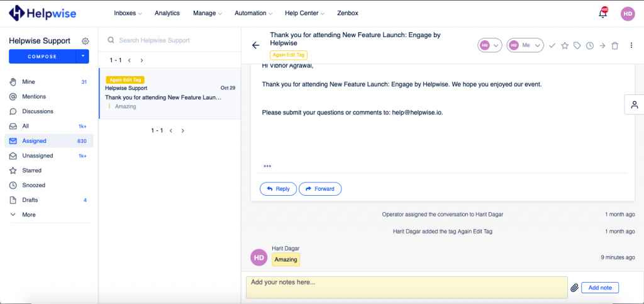Viewport: 644px width, 304px height.
Task: Click the Reply button
Action: click(x=278, y=189)
